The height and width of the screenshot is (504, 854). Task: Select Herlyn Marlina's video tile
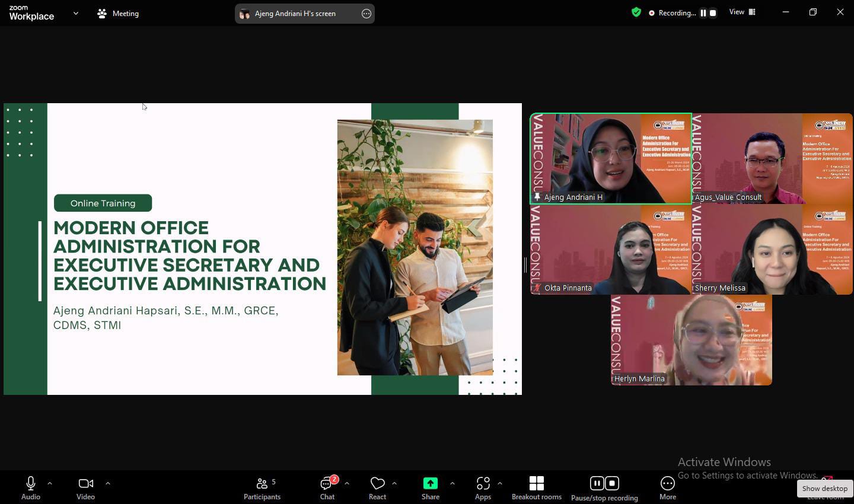tap(692, 340)
